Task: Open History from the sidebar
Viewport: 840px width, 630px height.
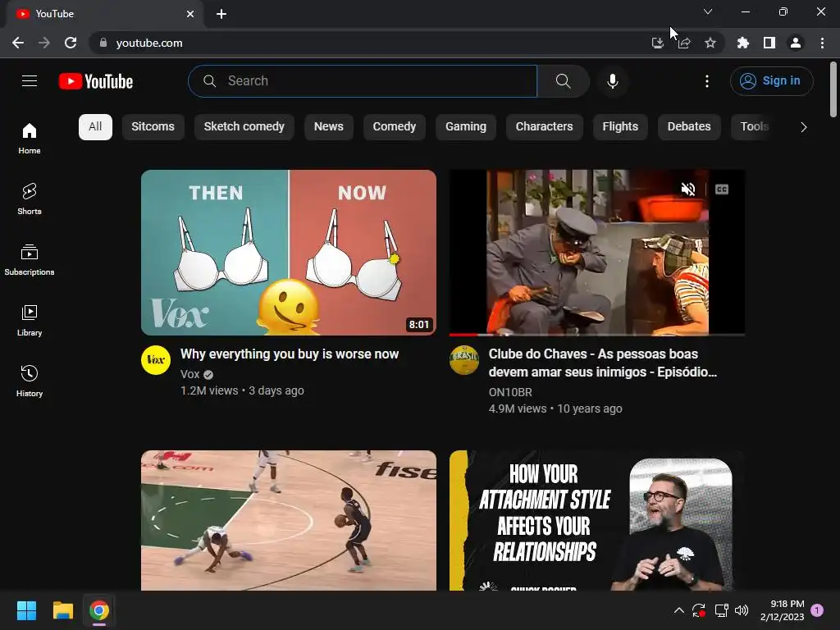Action: [30, 381]
